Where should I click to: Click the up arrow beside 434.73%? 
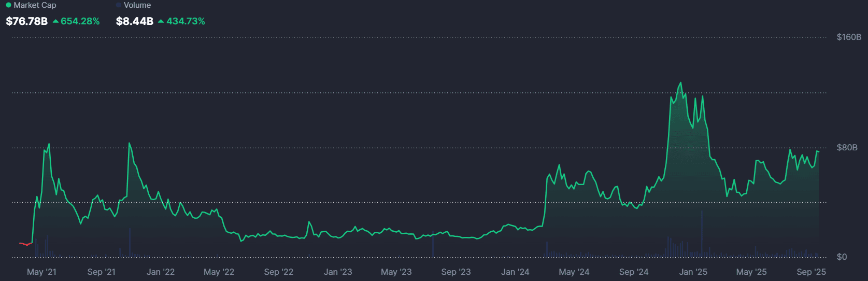pos(161,21)
